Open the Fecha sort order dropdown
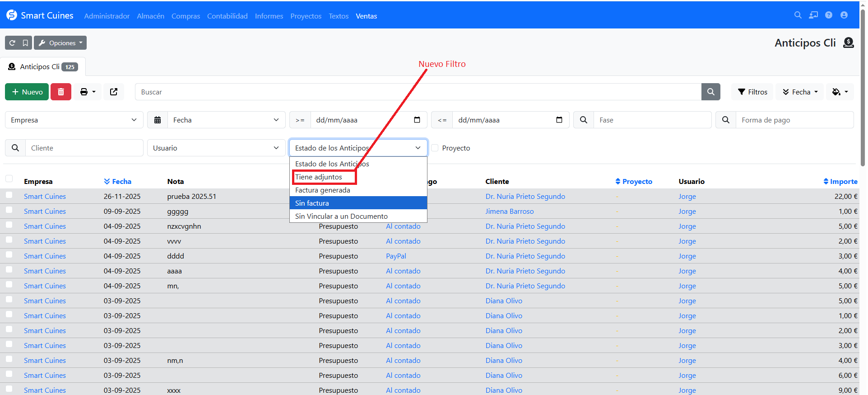 tap(800, 92)
